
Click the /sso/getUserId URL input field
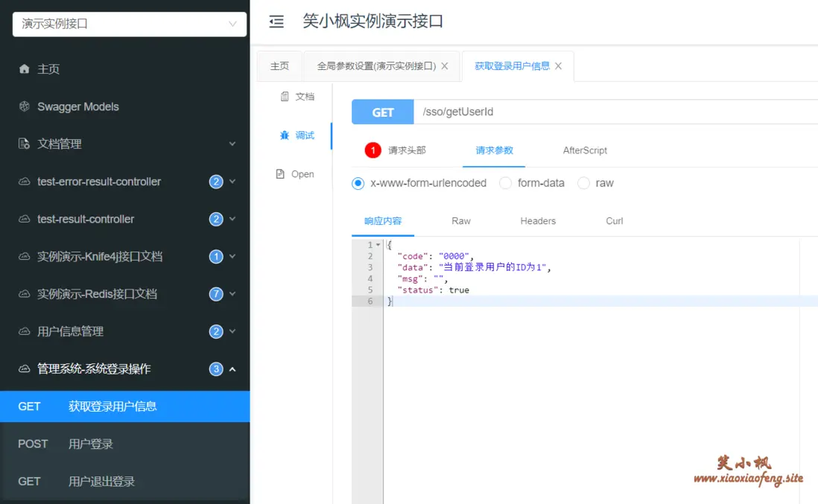click(x=615, y=112)
